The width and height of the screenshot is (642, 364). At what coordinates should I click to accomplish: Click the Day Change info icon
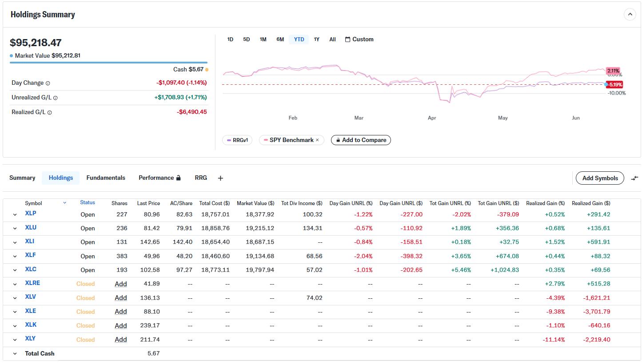(x=48, y=83)
